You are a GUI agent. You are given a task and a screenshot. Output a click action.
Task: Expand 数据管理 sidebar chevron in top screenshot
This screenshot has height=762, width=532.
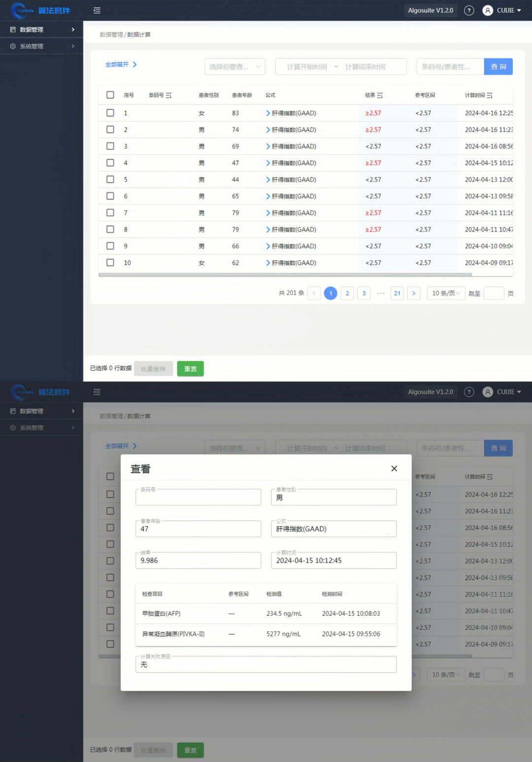[x=73, y=30]
